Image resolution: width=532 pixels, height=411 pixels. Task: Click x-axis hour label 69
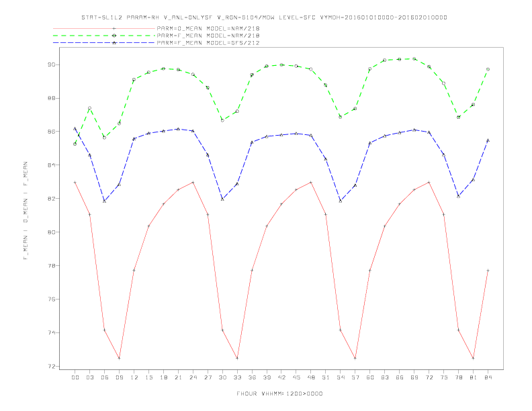[x=414, y=377]
